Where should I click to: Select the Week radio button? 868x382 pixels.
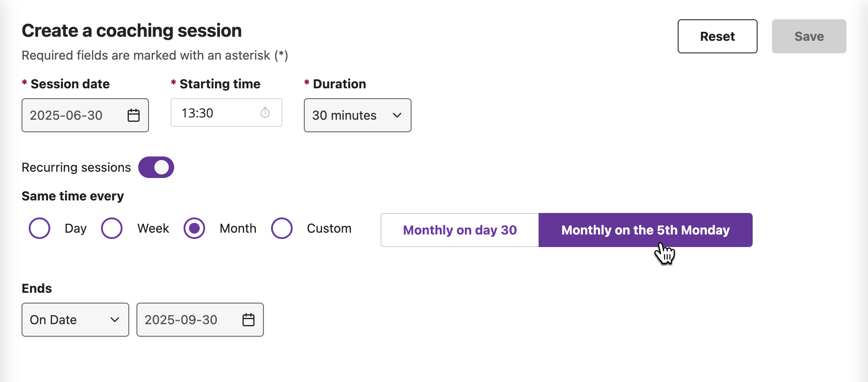coord(112,228)
